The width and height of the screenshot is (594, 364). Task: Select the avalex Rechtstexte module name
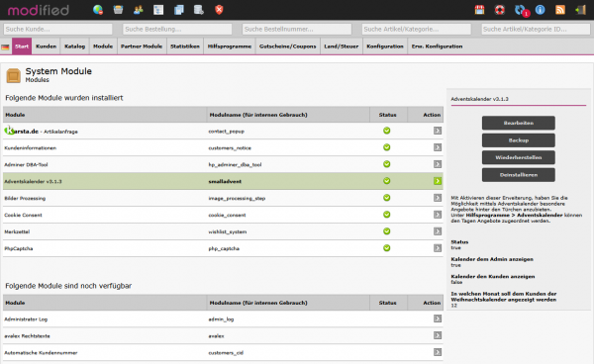pyautogui.click(x=27, y=336)
